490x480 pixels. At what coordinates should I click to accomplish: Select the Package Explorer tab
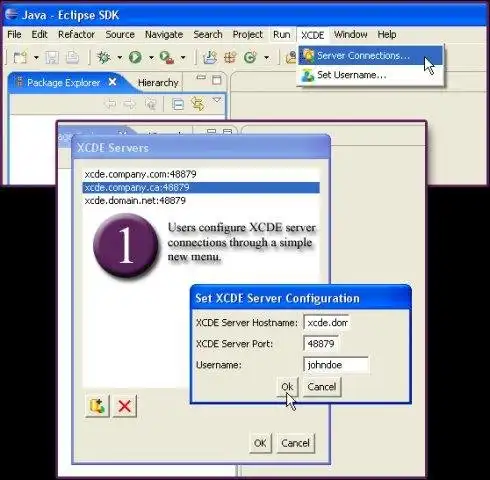tap(63, 83)
